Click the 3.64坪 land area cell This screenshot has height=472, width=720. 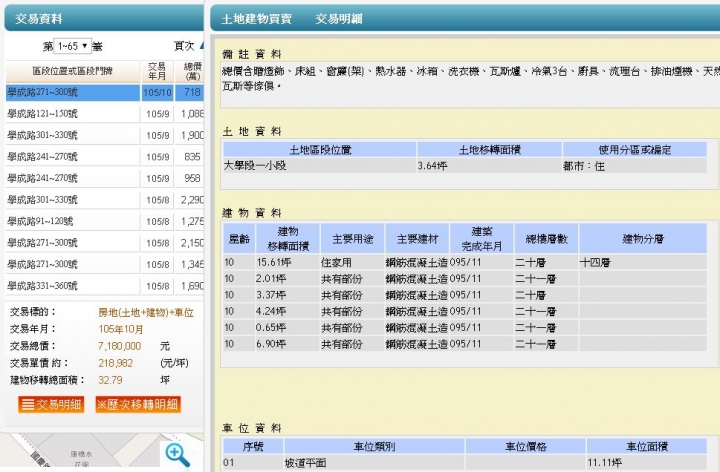click(489, 166)
